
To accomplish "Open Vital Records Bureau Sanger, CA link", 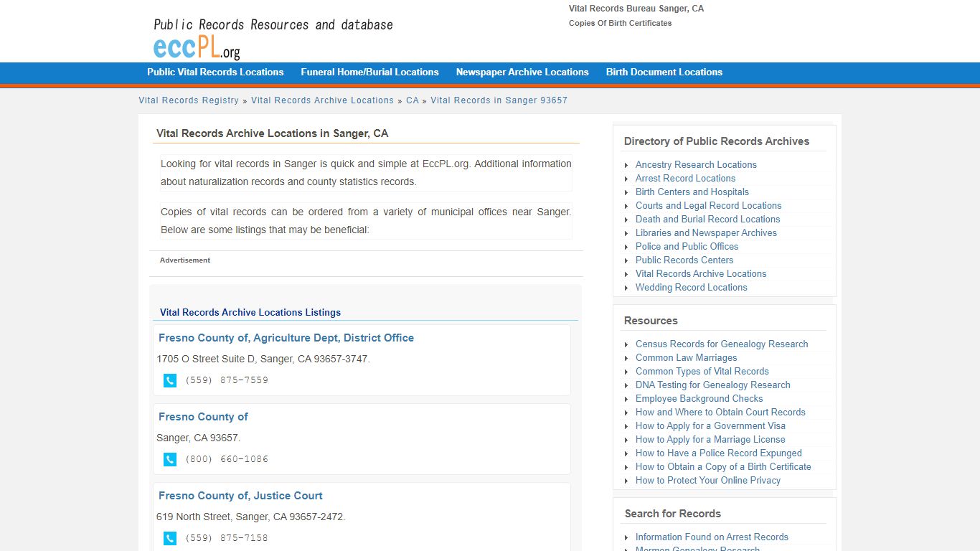I will 636,9.
